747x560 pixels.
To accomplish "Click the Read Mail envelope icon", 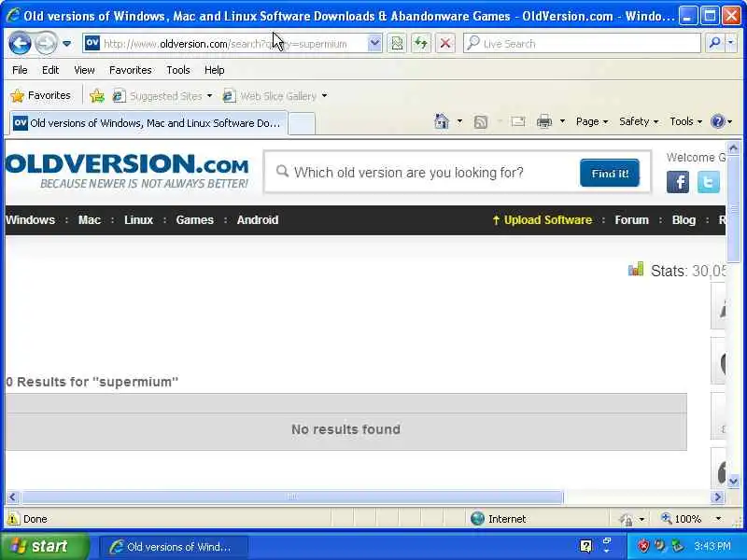I will 518,122.
